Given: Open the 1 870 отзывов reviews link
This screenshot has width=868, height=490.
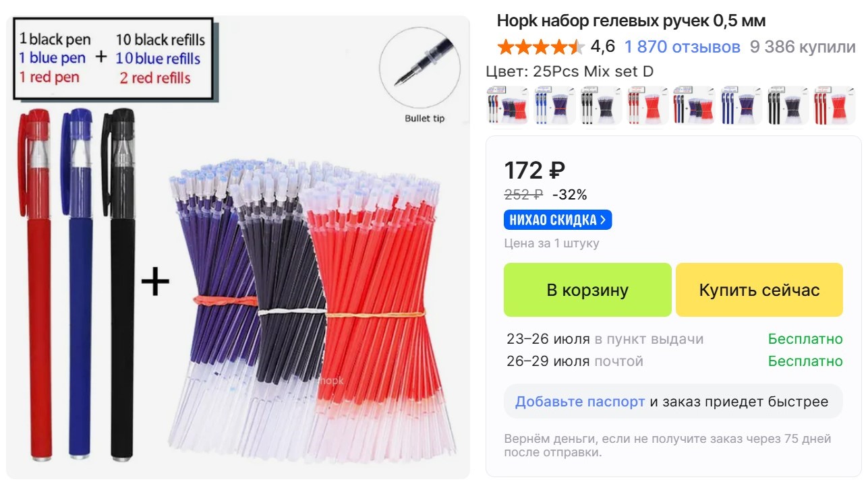Looking at the screenshot, I should pyautogui.click(x=682, y=47).
